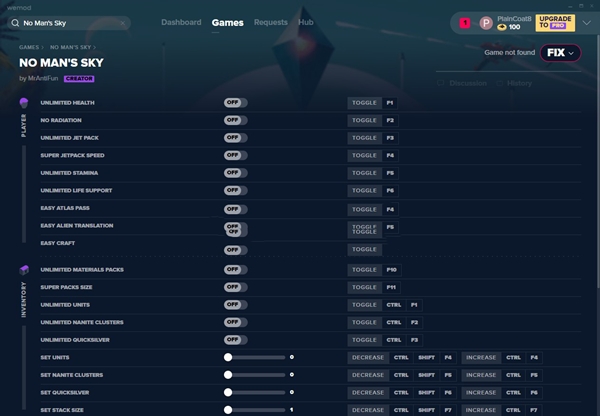Image resolution: width=600 pixels, height=416 pixels.
Task: Click the Set Nanite Clusters slider handle
Action: point(228,375)
